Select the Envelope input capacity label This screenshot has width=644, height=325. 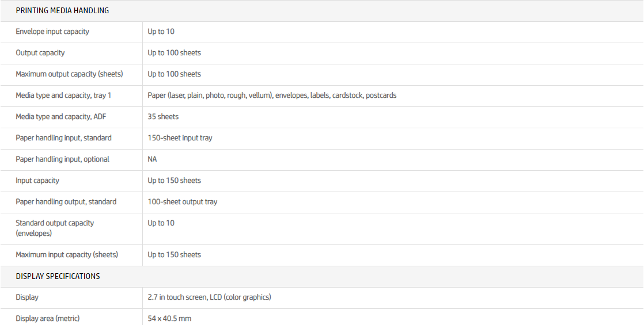[x=52, y=32]
